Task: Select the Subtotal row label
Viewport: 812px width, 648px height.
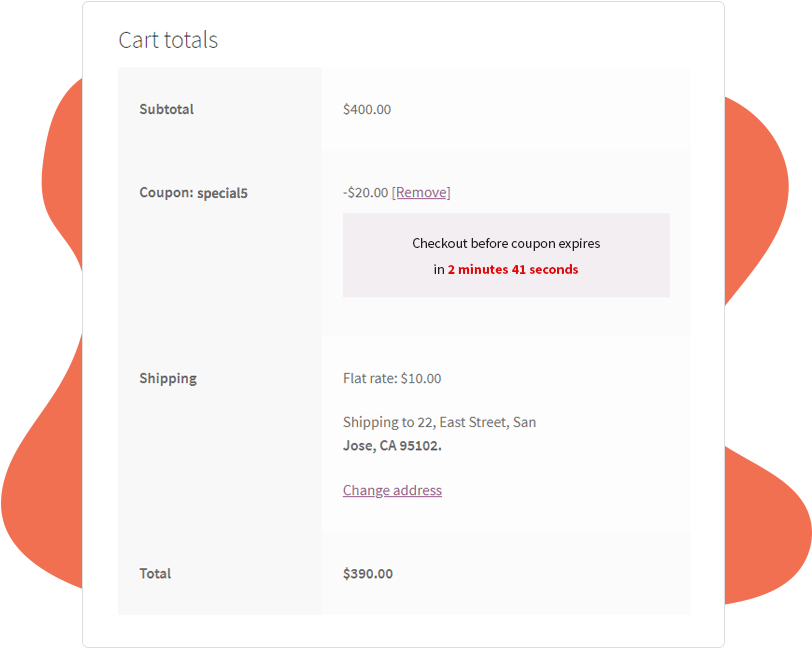Action: (x=166, y=109)
